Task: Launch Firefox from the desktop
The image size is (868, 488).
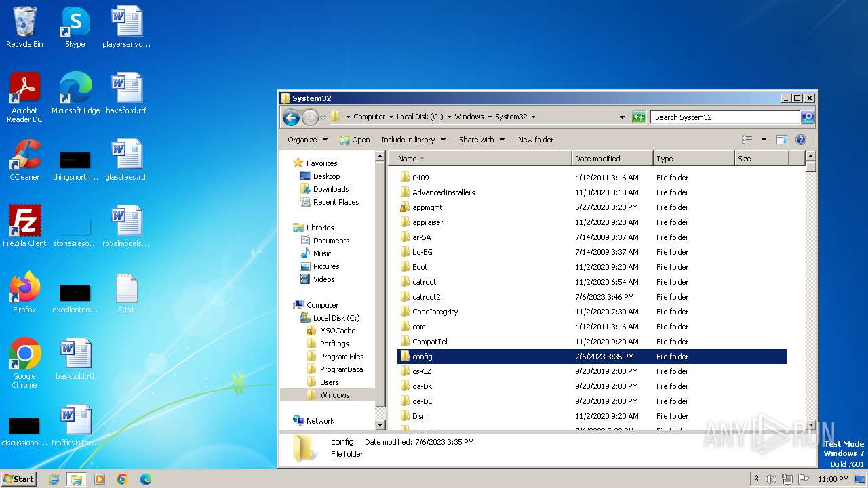Action: (x=24, y=293)
